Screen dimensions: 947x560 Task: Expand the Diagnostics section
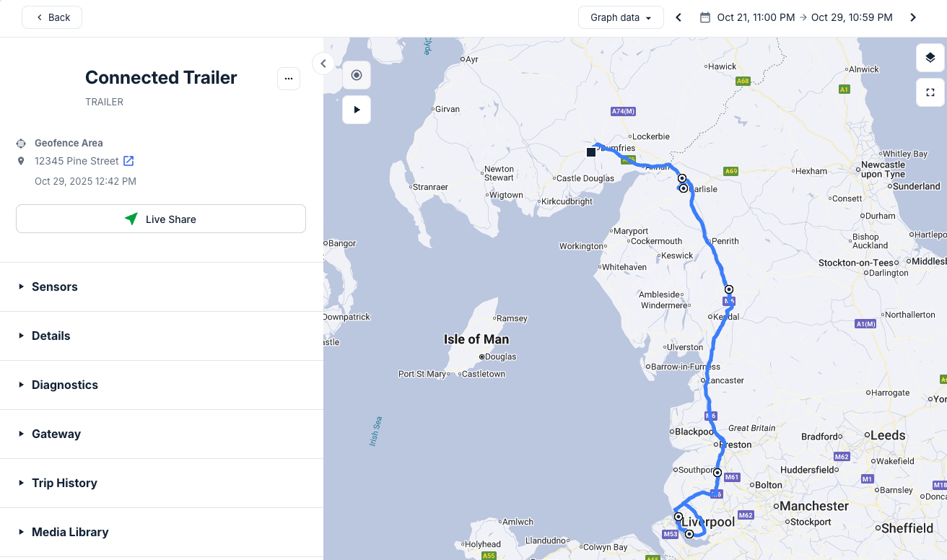coord(65,385)
